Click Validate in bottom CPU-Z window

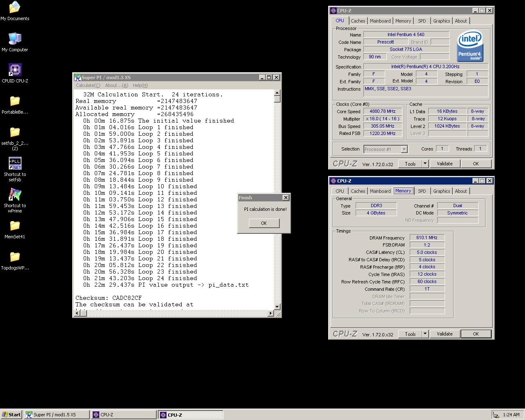pos(445,334)
